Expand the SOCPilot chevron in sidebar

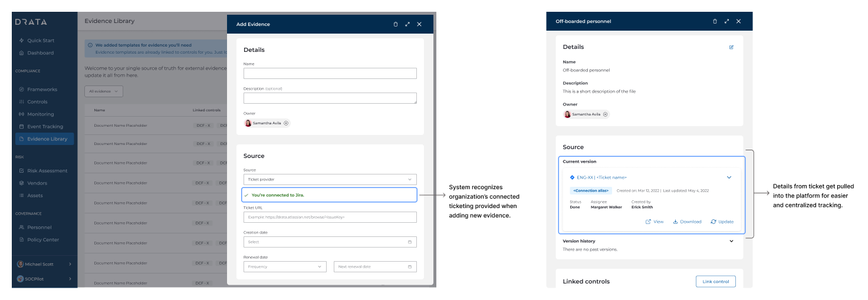coord(70,278)
